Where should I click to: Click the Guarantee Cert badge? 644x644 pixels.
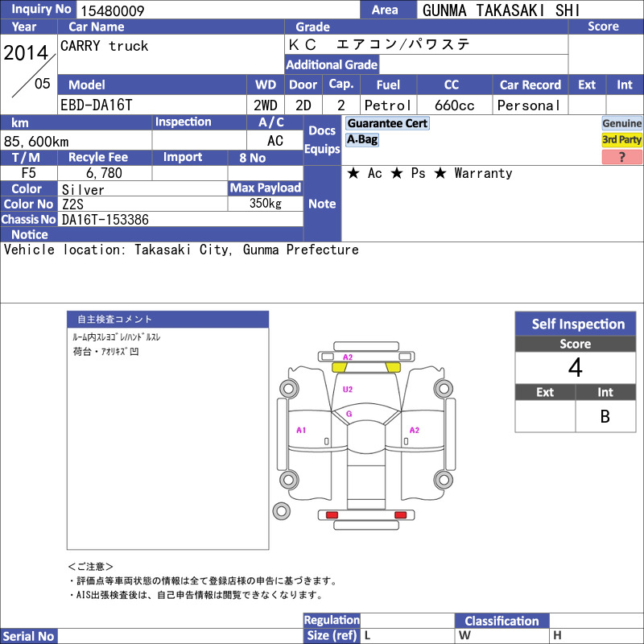tap(387, 123)
